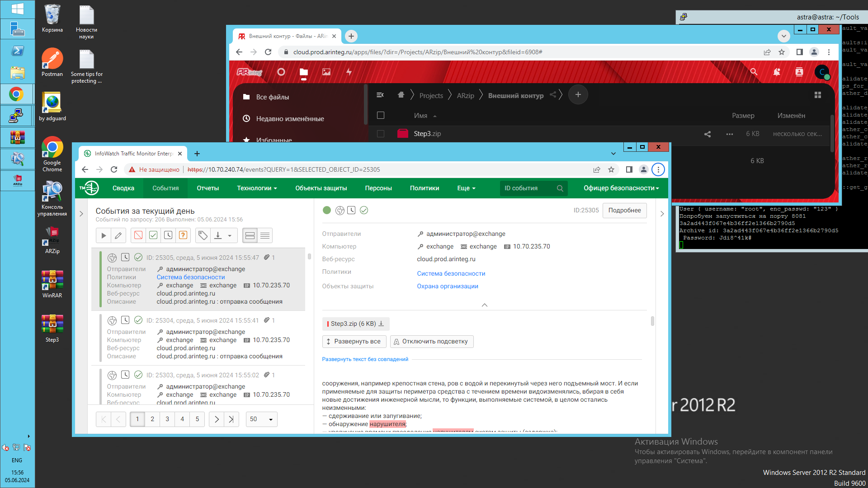Collapse event details with the up chevron
This screenshot has width=868, height=488.
[484, 305]
